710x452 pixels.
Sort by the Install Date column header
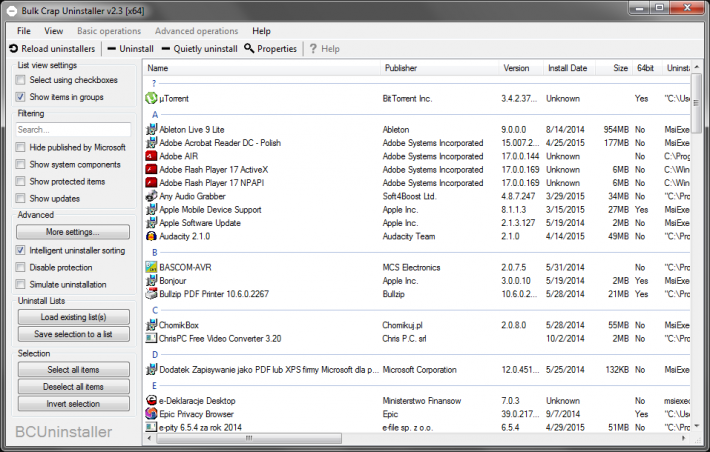[x=569, y=68]
